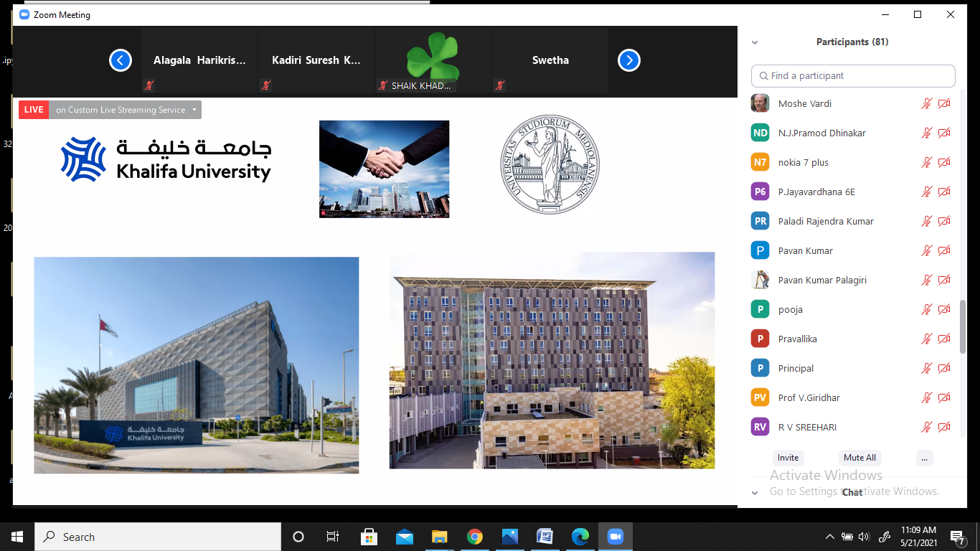Click pooja's muted microphone icon
980x551 pixels.
tap(927, 310)
